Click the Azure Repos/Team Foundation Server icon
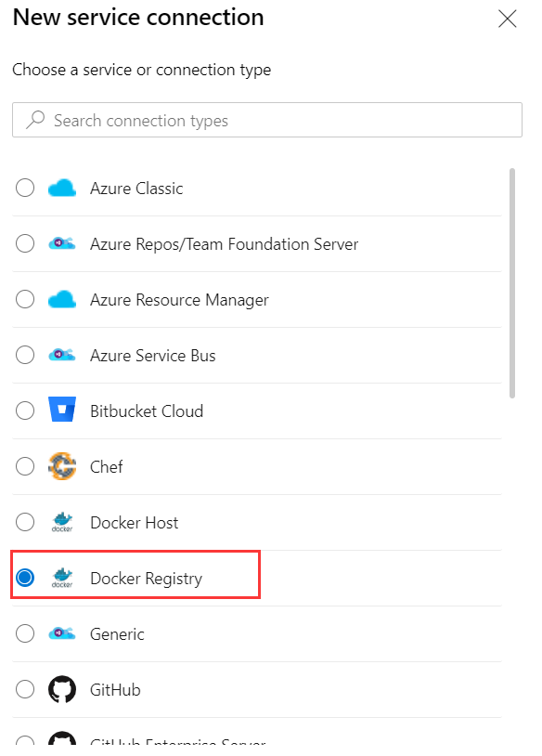 coord(62,243)
